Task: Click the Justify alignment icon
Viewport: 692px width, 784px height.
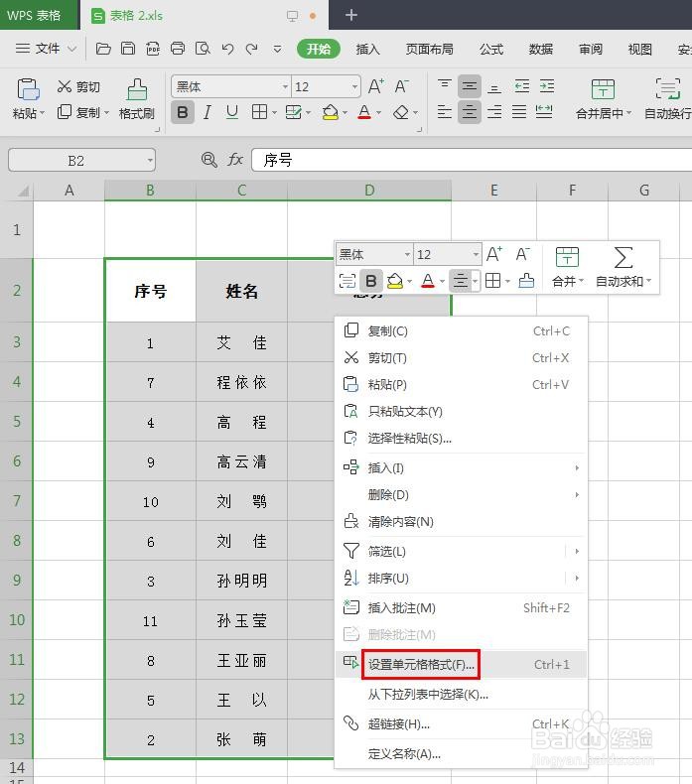Action: pos(519,111)
